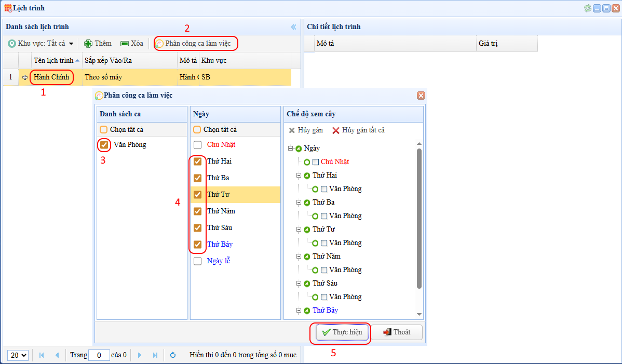Go to last page with pager icon
The height and width of the screenshot is (364, 622).
point(155,355)
